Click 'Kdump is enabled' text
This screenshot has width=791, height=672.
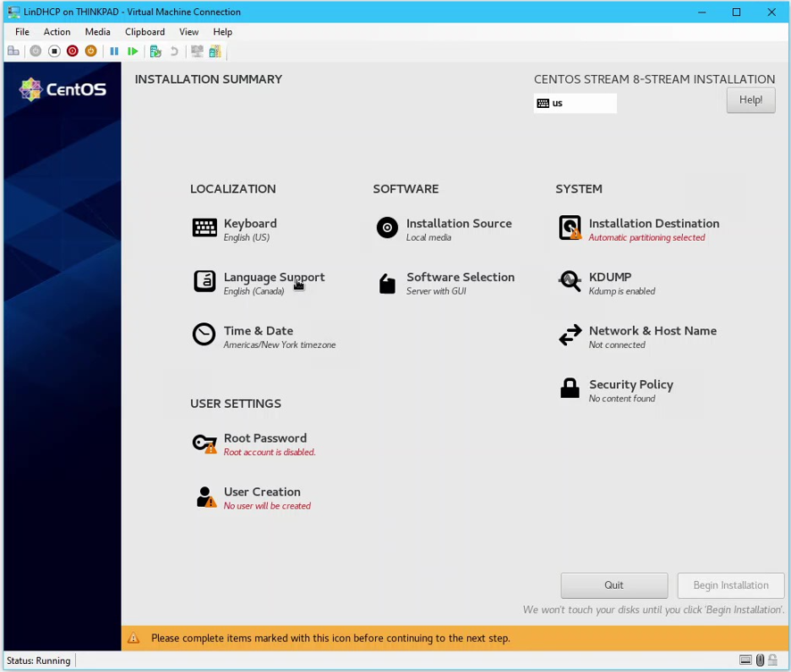[x=622, y=291]
